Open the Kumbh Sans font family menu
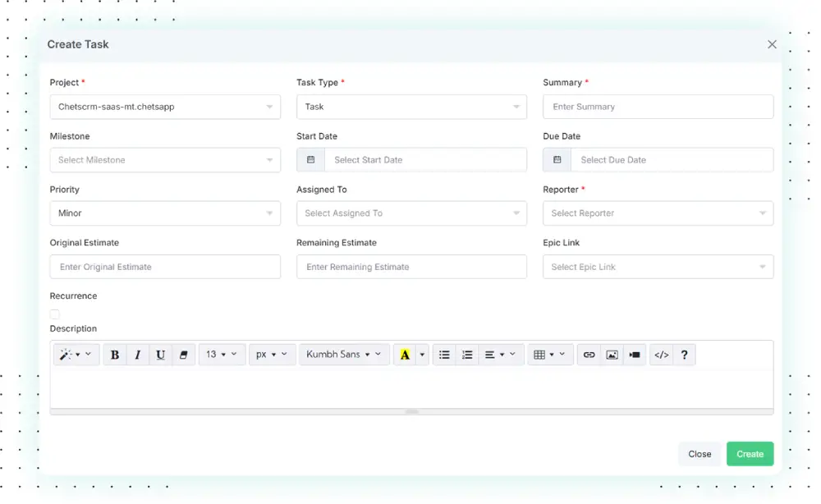Viewport: 821px width, 504px height. [343, 355]
